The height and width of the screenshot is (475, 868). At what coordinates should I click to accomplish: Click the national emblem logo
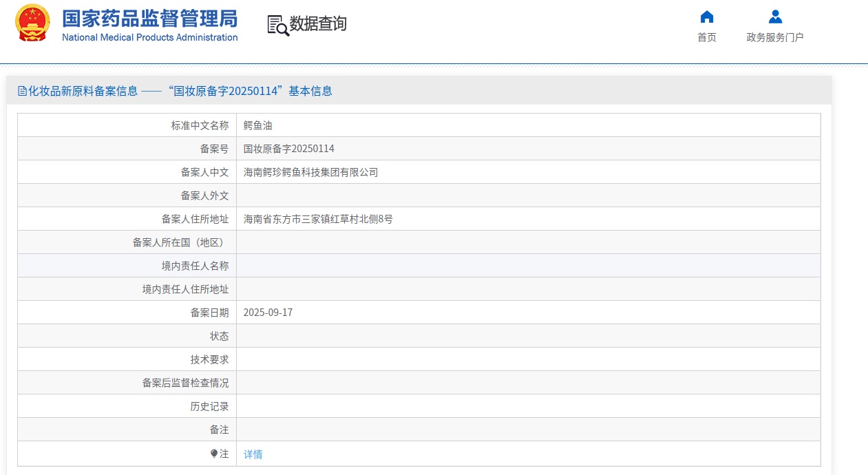pyautogui.click(x=32, y=23)
